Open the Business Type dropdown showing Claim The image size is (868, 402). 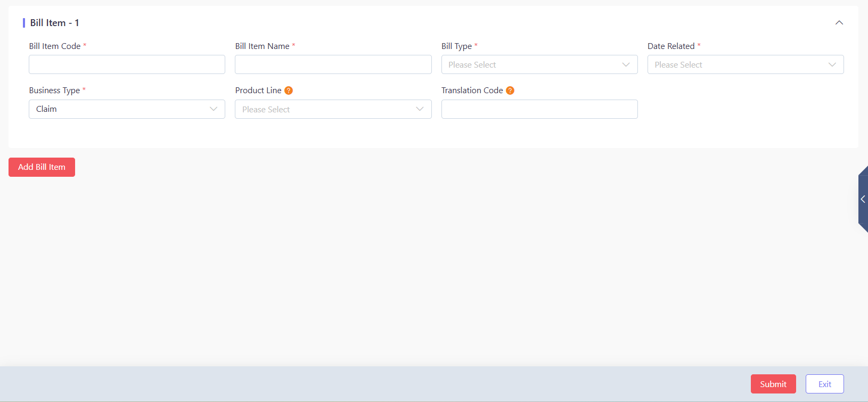[x=127, y=109]
